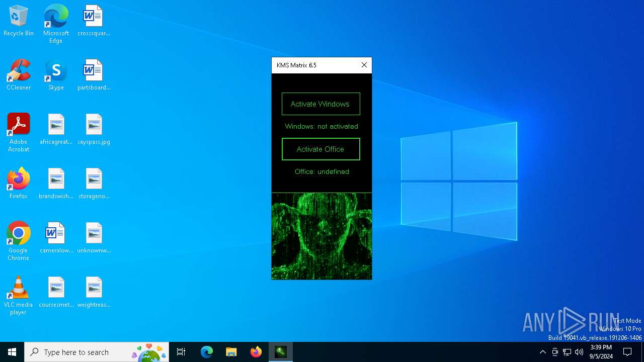Select the Adobe Acrobat desktop shortcut
The height and width of the screenshot is (362, 644).
point(19,133)
